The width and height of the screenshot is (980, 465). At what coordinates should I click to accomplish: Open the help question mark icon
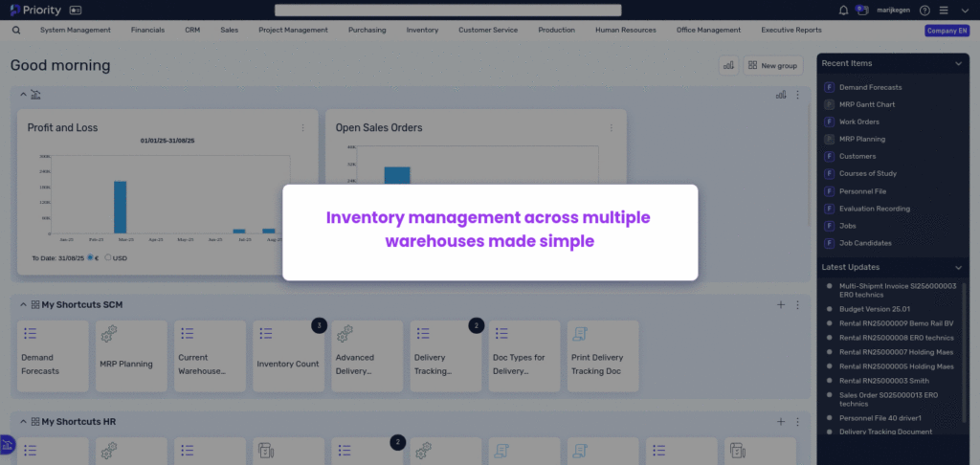point(925,10)
